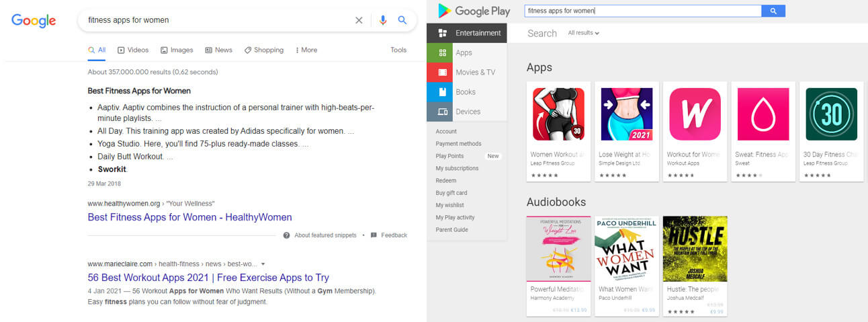This screenshot has height=322, width=868.
Task: Clear the Google search query with X
Action: pos(359,20)
